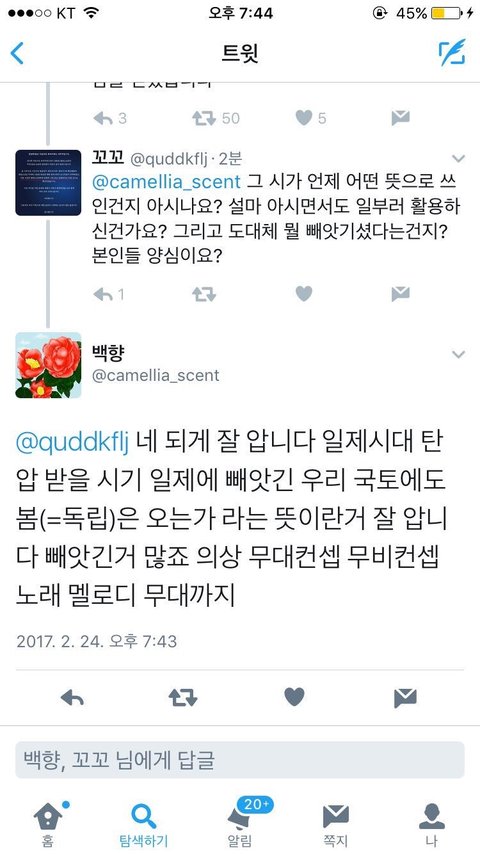480x854 pixels.
Task: Retweet the tweet by @quddkflj
Action: (x=204, y=295)
